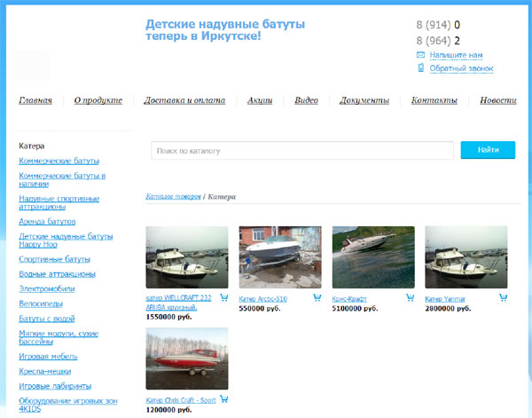The width and height of the screenshot is (532, 418).
Task: Open the Главная menu item
Action: (x=35, y=100)
